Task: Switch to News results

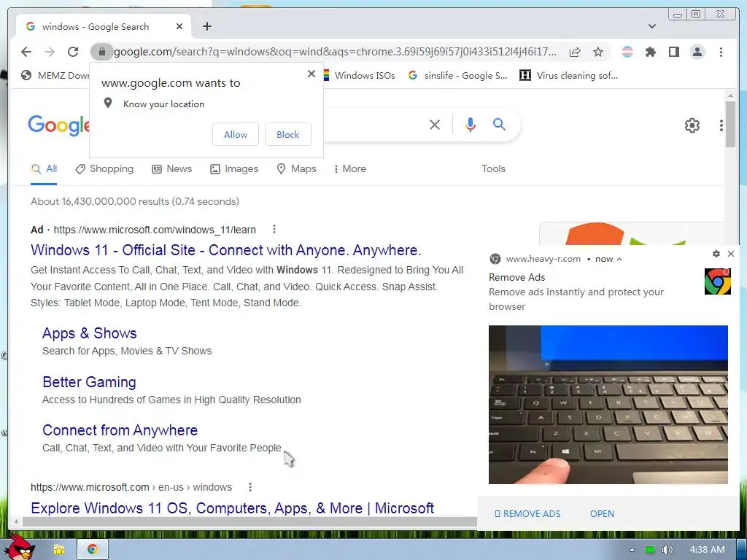Action: click(x=171, y=169)
